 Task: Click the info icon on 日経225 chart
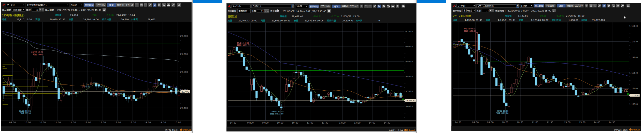(x=384, y=6)
